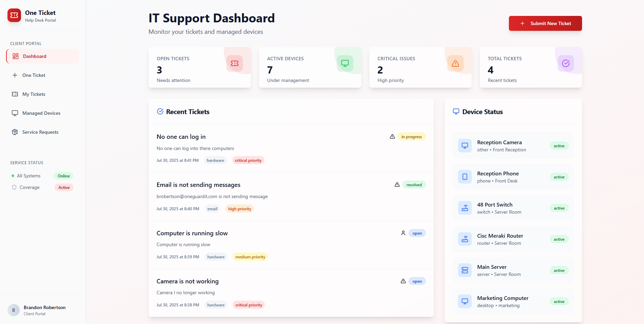644x324 pixels.
Task: Click the Main Server device name
Action: [x=492, y=267]
